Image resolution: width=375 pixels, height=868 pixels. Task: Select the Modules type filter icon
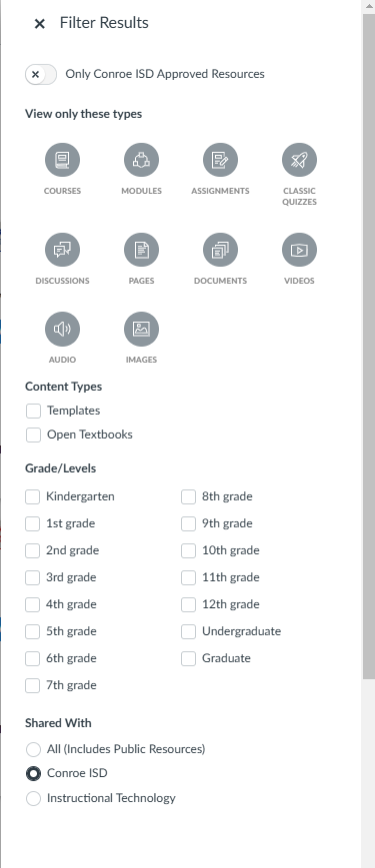(x=141, y=160)
